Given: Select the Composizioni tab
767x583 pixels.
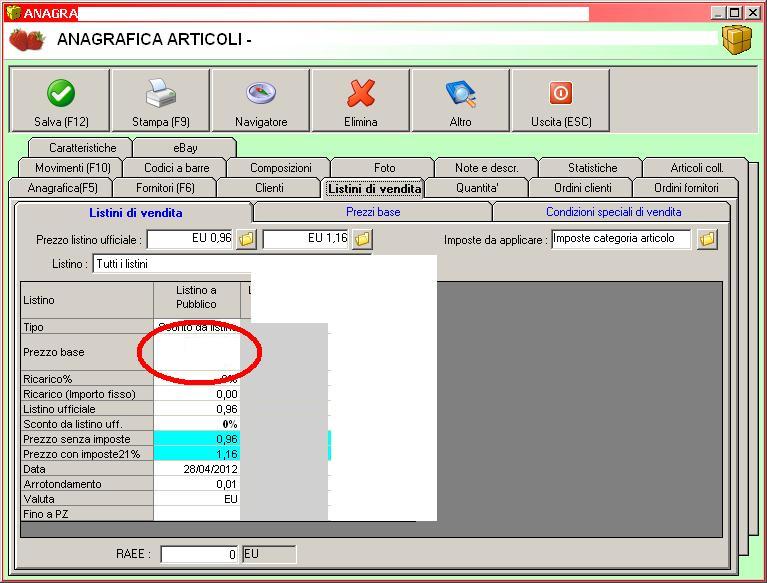Looking at the screenshot, I should click(x=280, y=168).
